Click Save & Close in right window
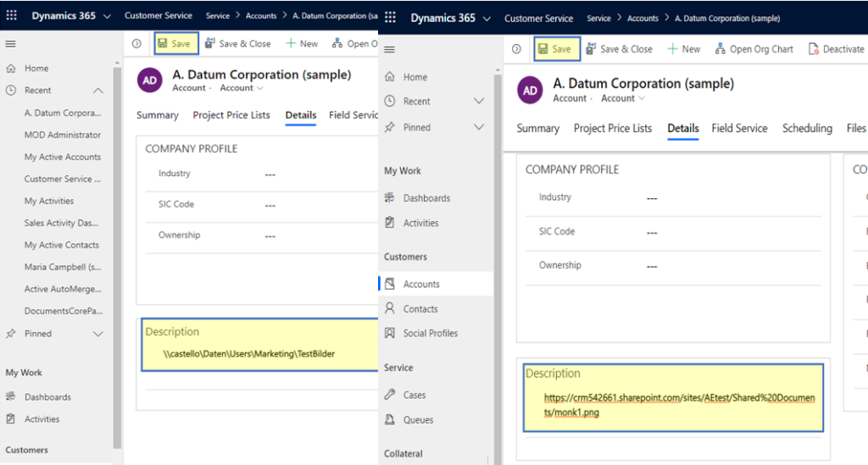 pos(620,49)
